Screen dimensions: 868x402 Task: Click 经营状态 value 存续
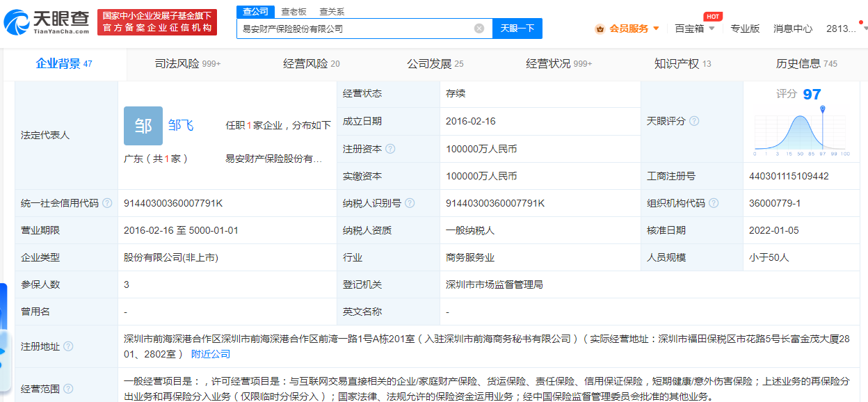point(456,93)
